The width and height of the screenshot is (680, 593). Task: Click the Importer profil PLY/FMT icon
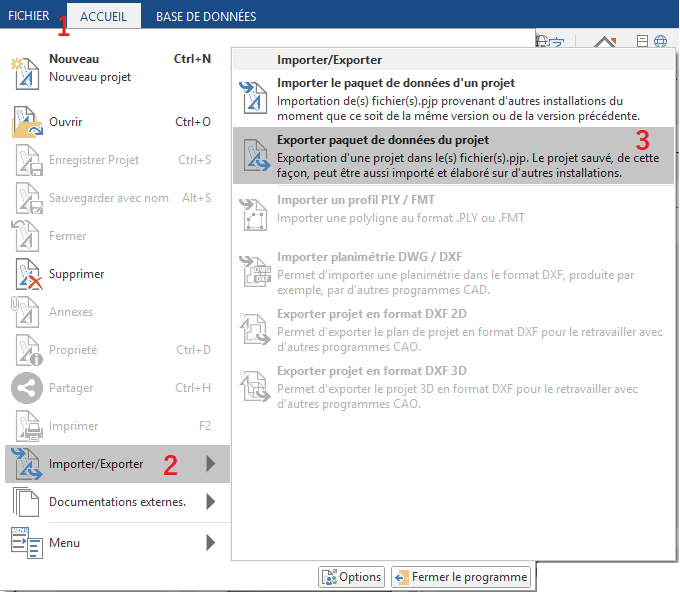coord(254,215)
